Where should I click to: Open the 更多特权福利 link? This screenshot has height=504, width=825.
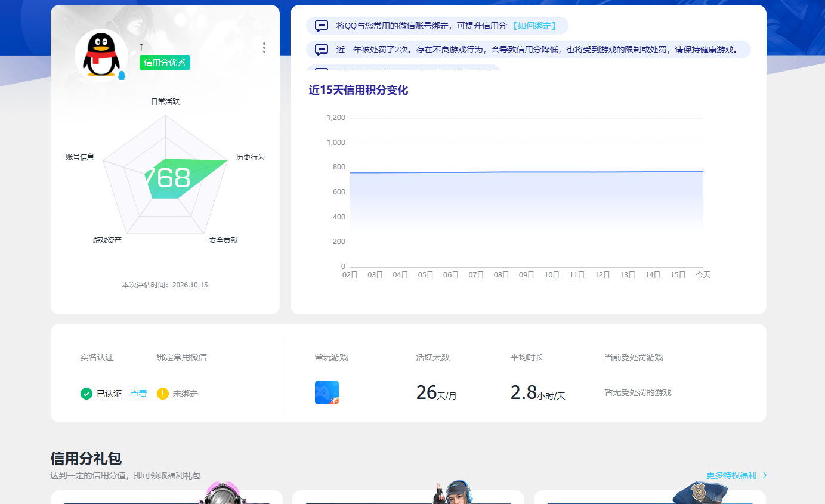point(731,475)
